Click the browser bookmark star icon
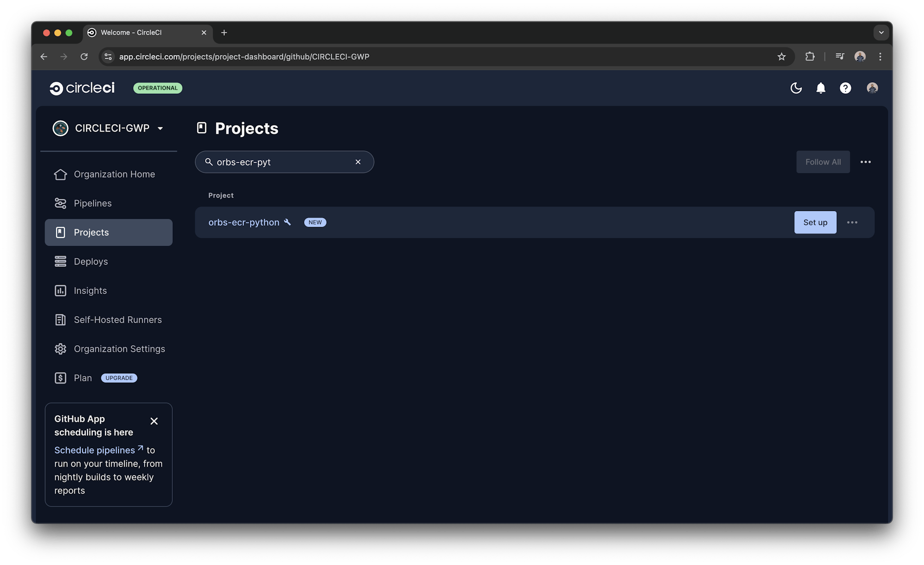 tap(782, 57)
